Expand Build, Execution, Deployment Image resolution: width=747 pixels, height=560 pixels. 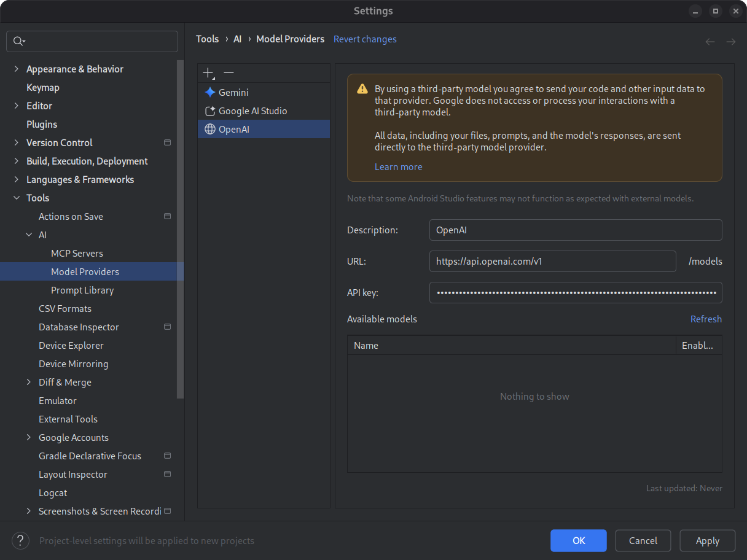(x=15, y=161)
